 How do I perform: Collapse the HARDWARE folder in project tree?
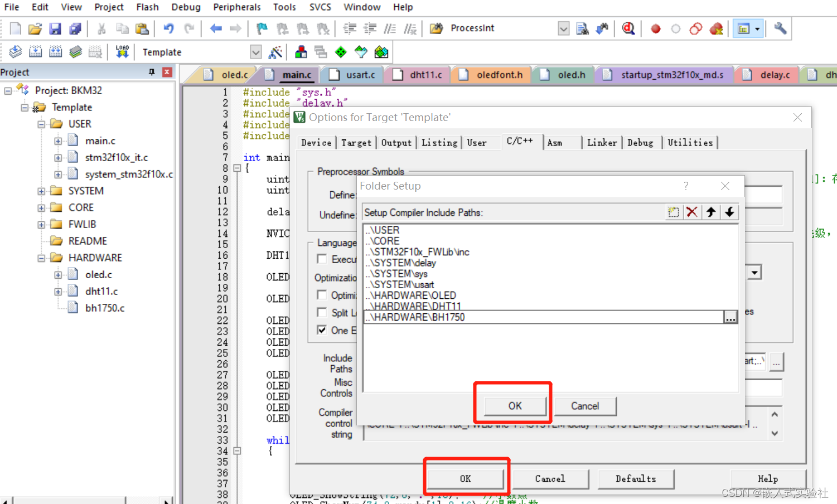click(x=41, y=258)
